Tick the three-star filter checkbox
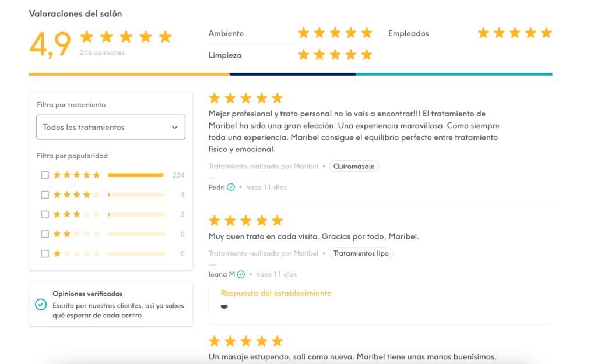Screen dimensions: 597x364 [x=45, y=215]
